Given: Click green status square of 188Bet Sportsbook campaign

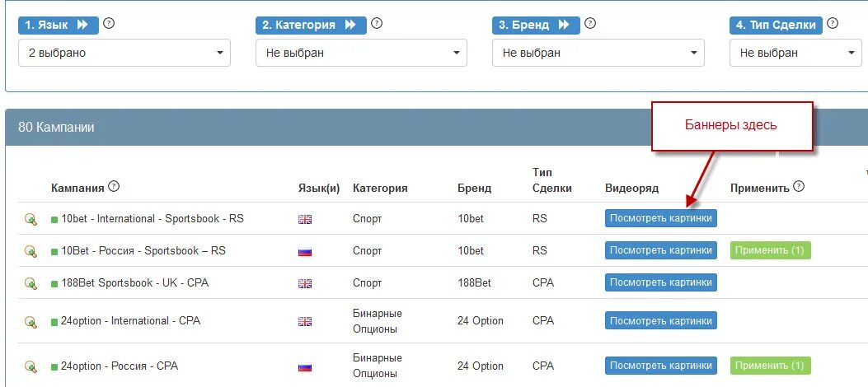Looking at the screenshot, I should coord(54,284).
